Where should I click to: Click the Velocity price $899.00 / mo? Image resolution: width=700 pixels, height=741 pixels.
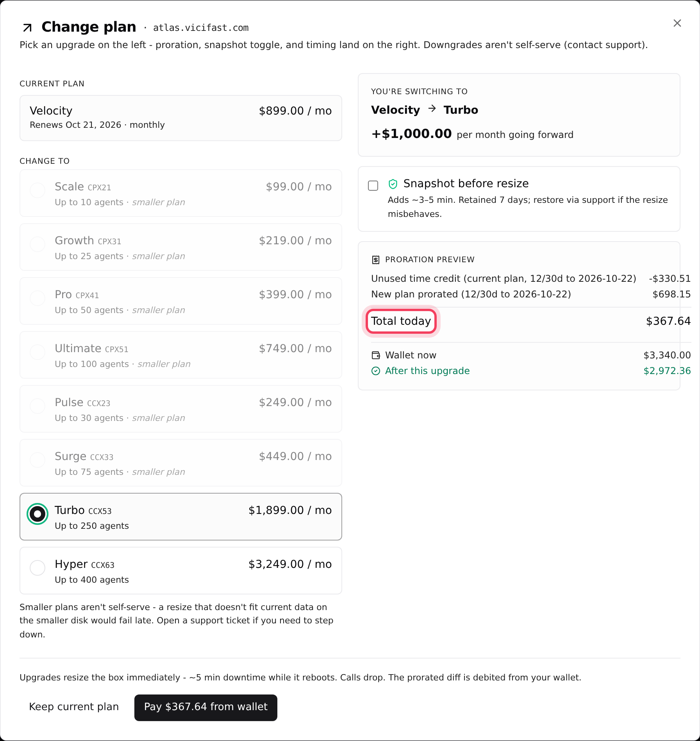295,111
